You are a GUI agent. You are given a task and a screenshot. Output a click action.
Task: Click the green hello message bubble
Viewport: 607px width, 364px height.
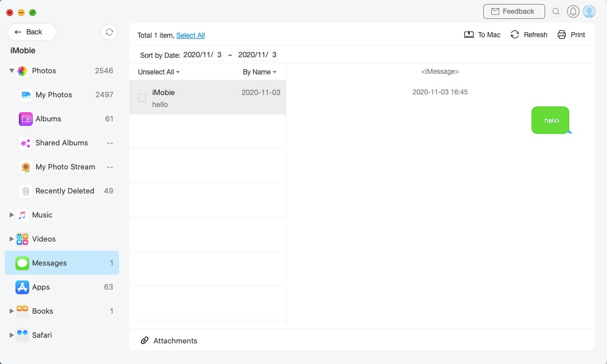click(x=550, y=120)
